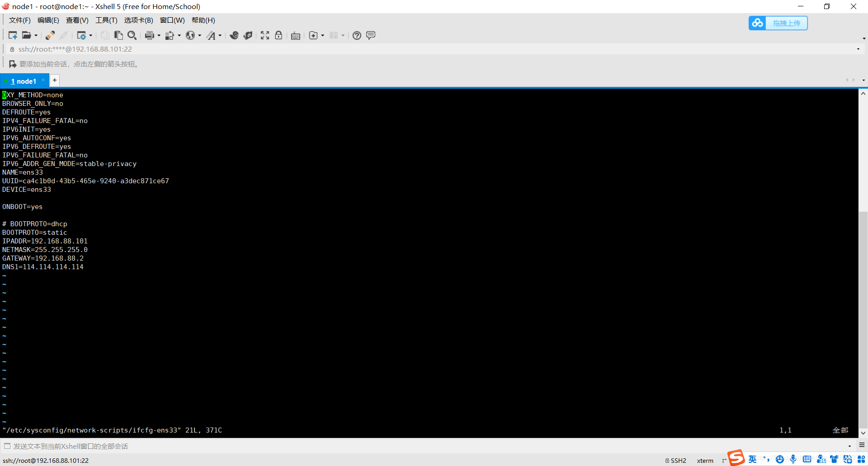The image size is (868, 466).
Task: Click the Reconnect plug icon
Action: (50, 35)
